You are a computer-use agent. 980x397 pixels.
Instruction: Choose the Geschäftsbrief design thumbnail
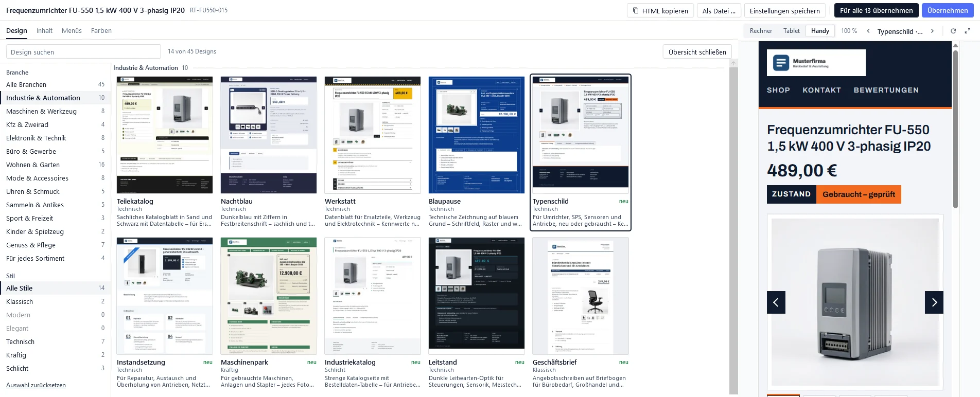[581, 296]
